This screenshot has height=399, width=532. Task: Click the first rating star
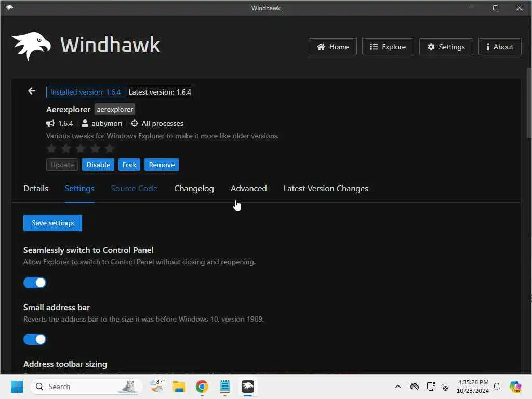pos(51,148)
